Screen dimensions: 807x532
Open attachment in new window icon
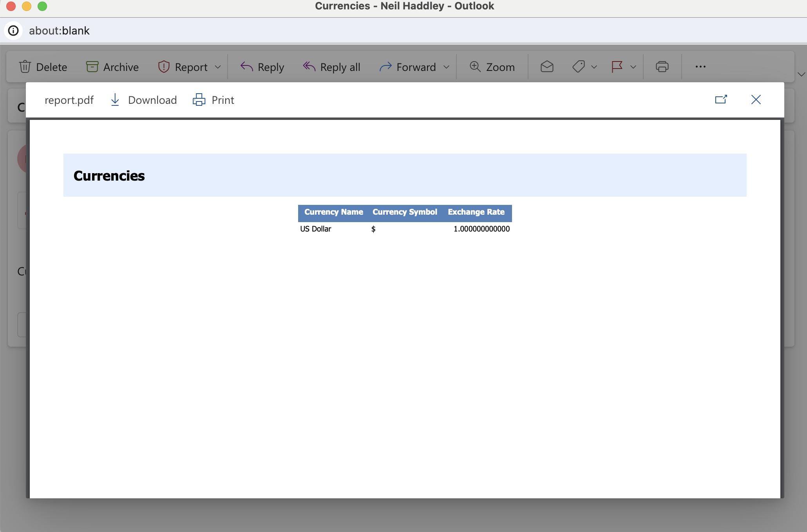pyautogui.click(x=721, y=100)
